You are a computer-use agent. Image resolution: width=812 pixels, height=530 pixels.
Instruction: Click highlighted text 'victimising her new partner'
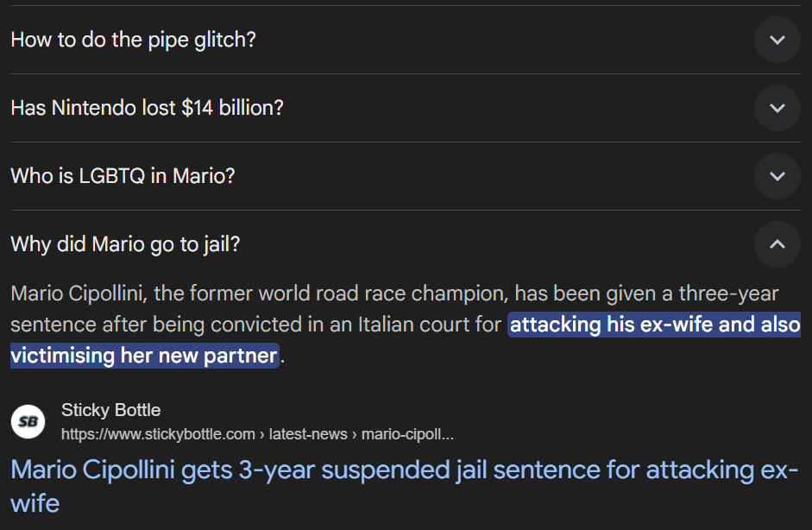click(x=144, y=355)
